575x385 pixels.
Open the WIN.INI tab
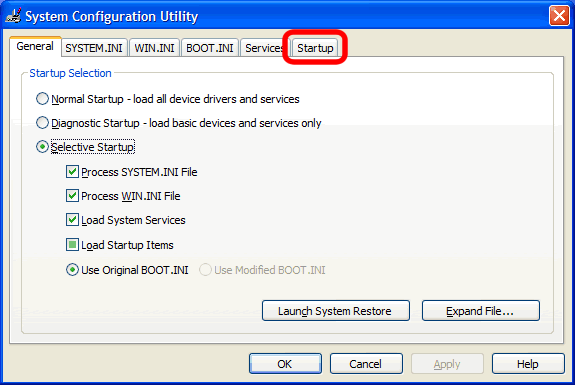click(x=154, y=48)
